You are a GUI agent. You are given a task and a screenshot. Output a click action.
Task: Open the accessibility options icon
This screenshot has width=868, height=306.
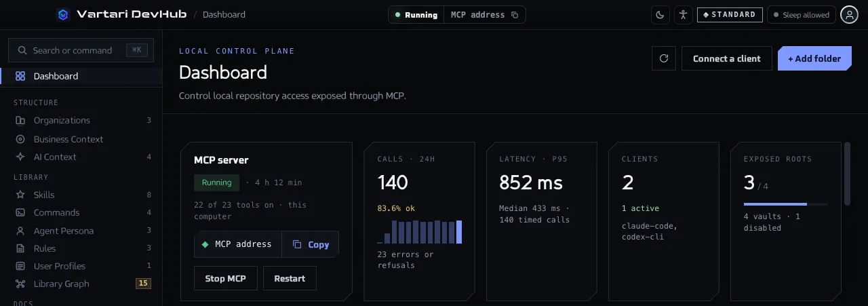(683, 15)
